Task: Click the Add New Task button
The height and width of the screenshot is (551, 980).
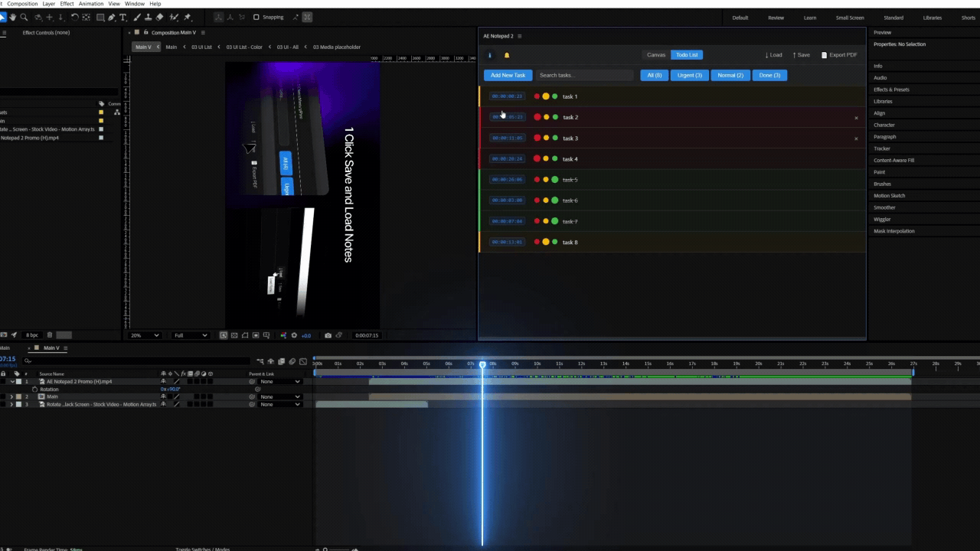Action: (508, 75)
